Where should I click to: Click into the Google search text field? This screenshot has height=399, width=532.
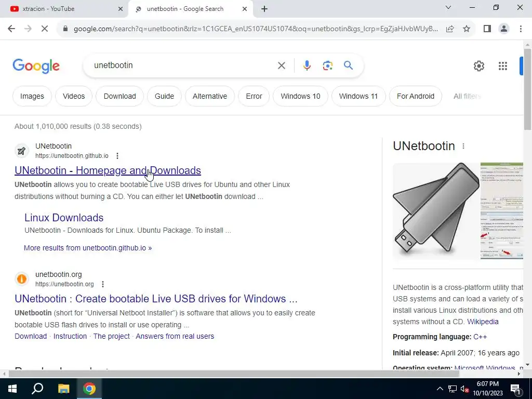click(183, 65)
